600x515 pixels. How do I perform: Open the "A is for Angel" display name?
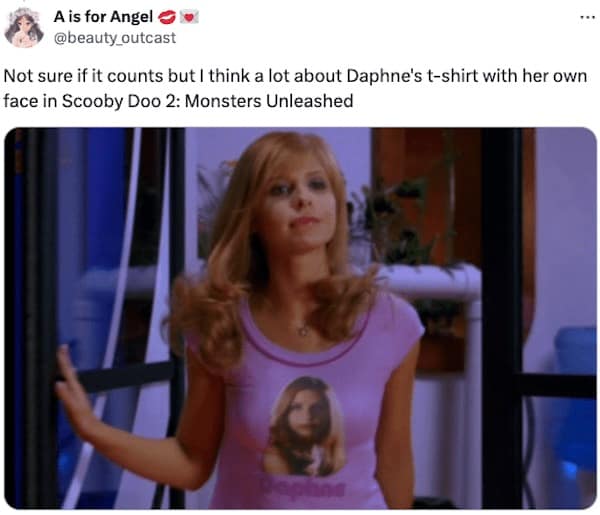[x=103, y=16]
